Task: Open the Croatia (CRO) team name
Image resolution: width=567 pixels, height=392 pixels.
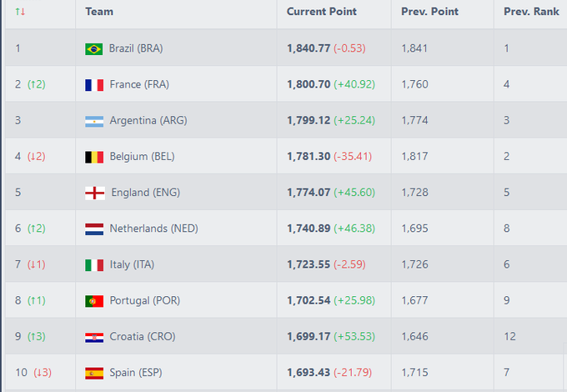Action: tap(143, 336)
